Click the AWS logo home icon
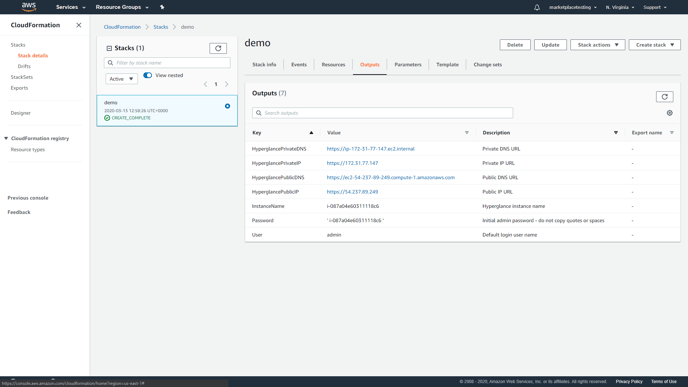Screen dimensions: 688x387 click(29, 7)
